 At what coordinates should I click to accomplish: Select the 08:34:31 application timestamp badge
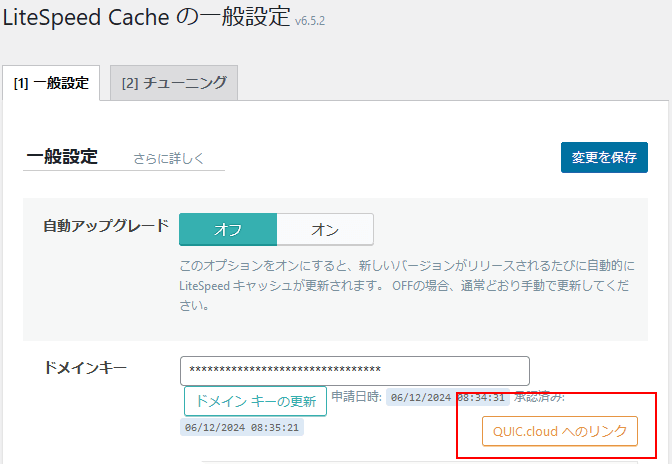(x=447, y=397)
